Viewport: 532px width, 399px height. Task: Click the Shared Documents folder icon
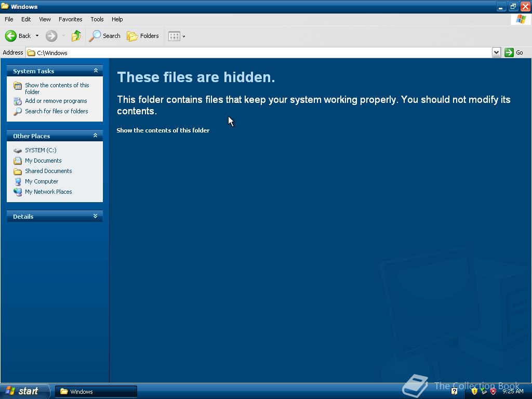tap(18, 171)
